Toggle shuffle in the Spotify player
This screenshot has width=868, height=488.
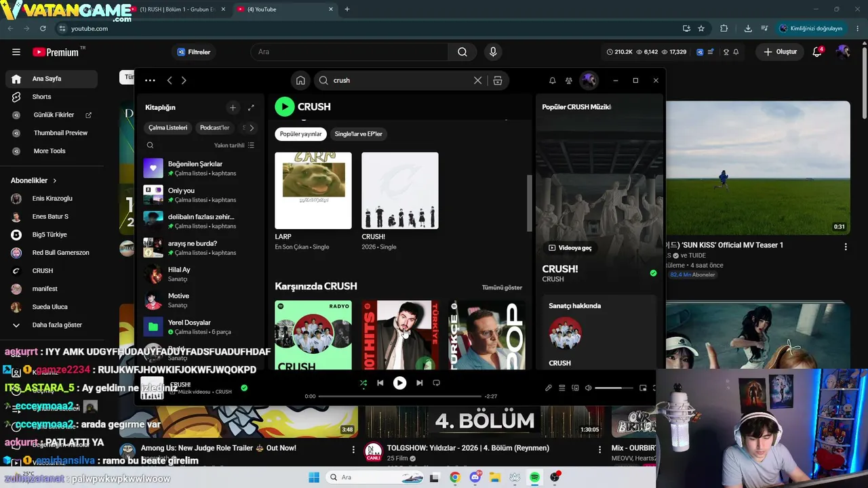point(363,383)
